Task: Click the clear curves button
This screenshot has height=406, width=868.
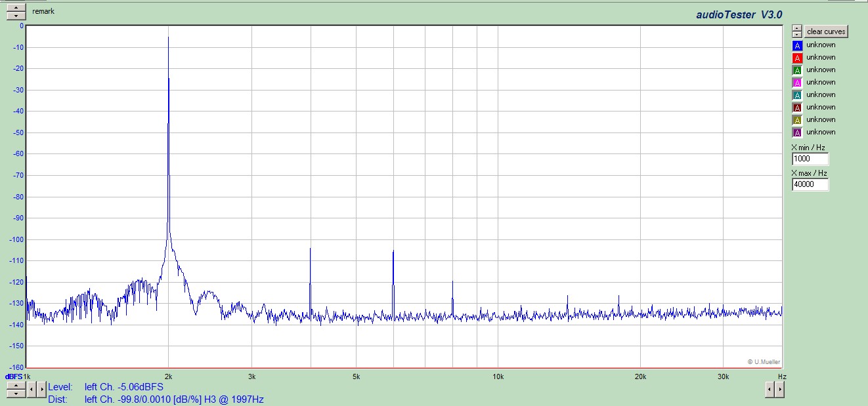Action: (x=826, y=31)
